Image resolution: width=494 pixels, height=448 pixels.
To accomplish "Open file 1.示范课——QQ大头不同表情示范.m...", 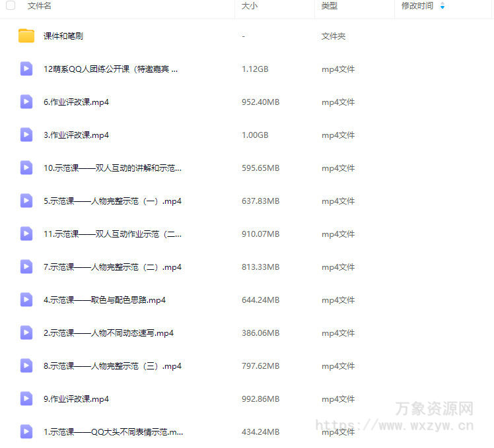I will click(x=113, y=432).
